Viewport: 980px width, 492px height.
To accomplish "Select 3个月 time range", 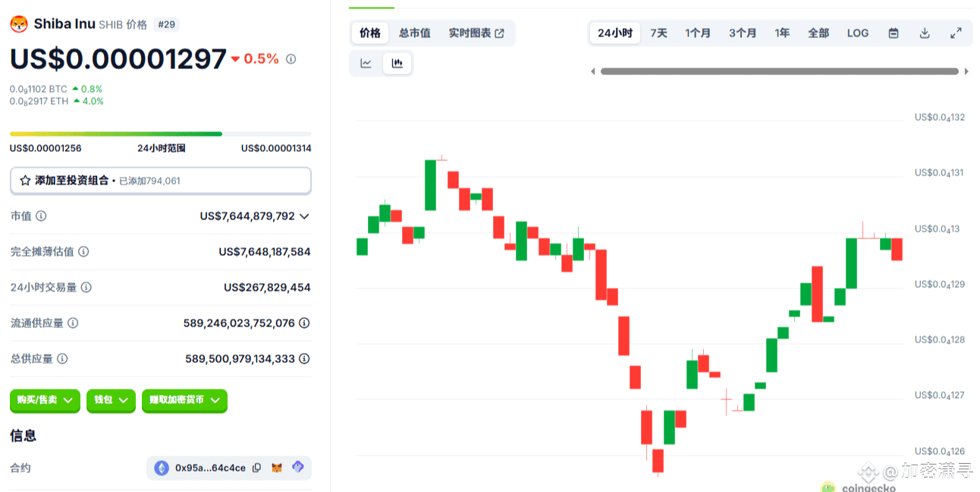I will point(743,33).
